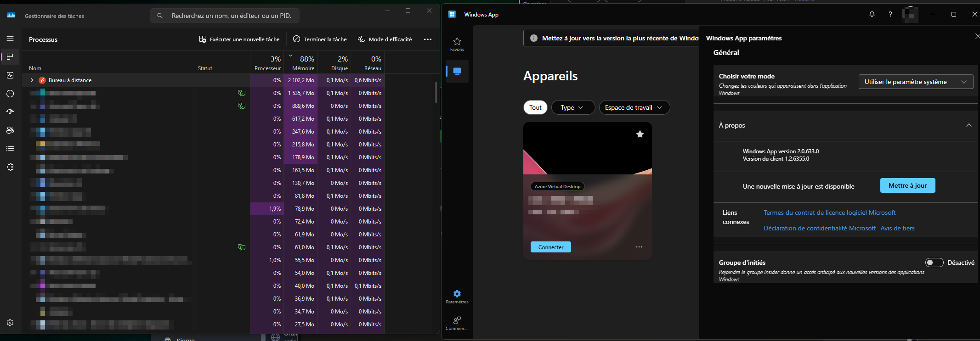The height and width of the screenshot is (341, 980).
Task: Open the Avis de tiers link
Action: click(897, 228)
